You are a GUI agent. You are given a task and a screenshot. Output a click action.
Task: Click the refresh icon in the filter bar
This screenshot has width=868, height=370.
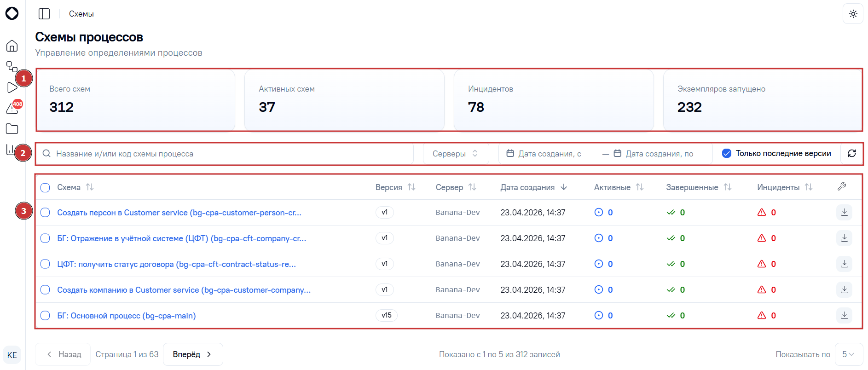click(851, 153)
